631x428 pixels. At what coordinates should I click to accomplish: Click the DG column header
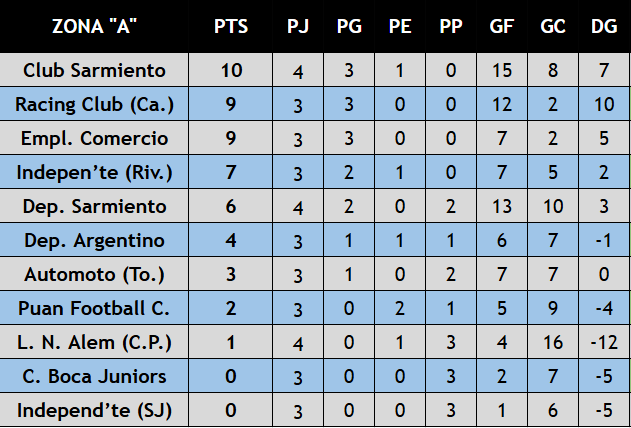(602, 26)
